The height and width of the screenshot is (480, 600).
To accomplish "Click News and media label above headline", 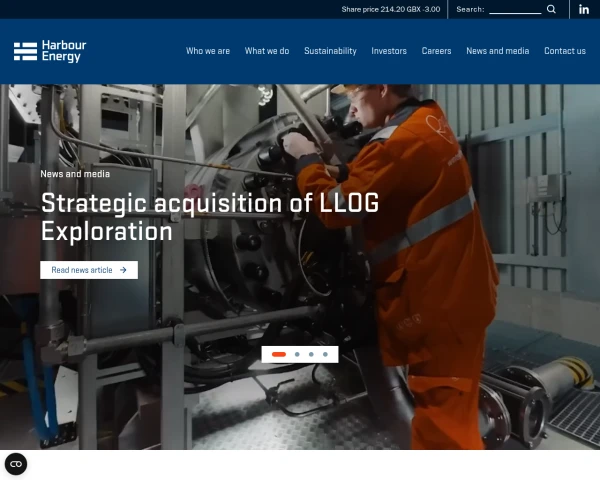I will pyautogui.click(x=75, y=174).
